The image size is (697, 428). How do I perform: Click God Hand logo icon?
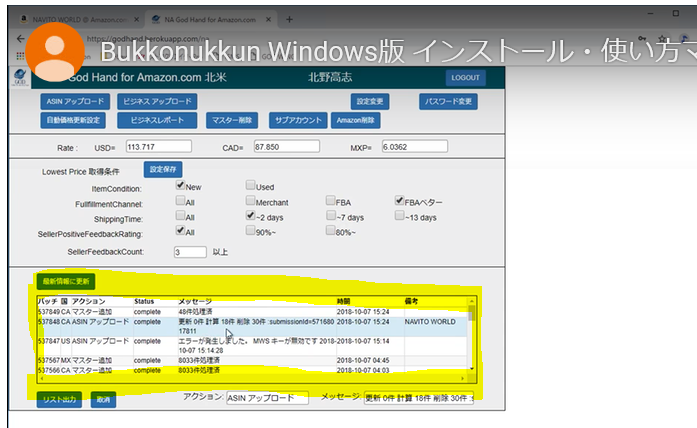(20, 77)
